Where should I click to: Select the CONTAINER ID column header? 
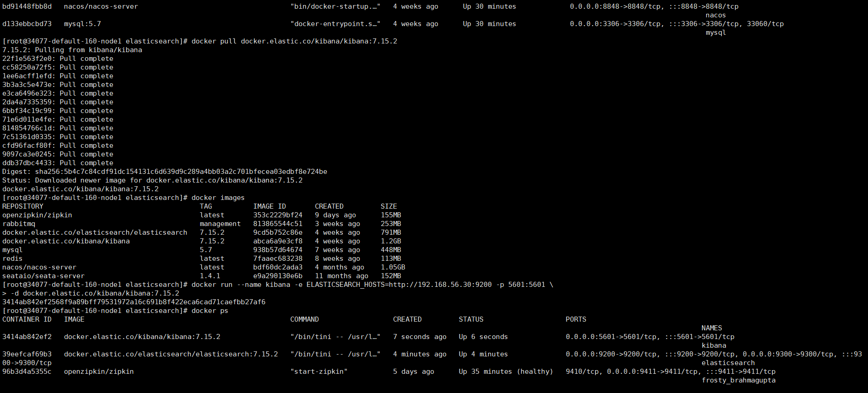click(x=27, y=319)
